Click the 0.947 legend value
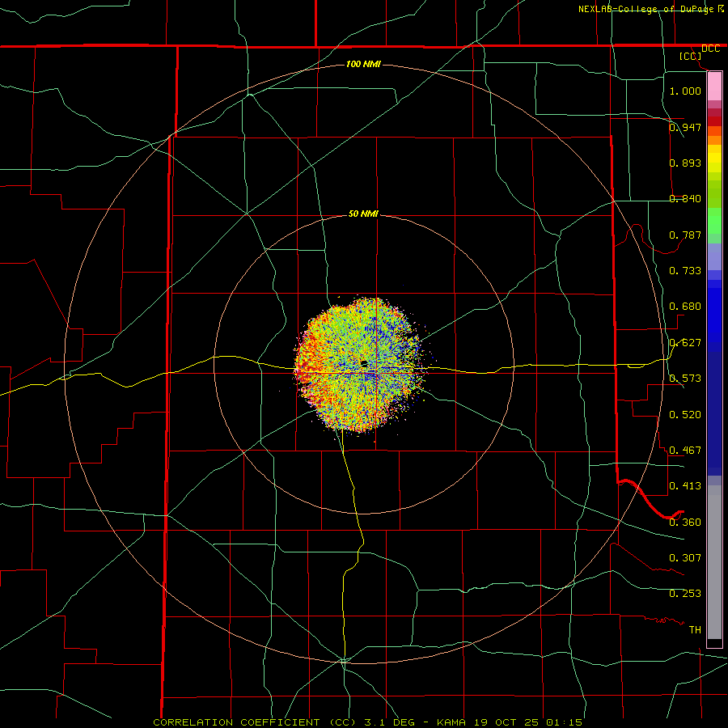 click(685, 127)
